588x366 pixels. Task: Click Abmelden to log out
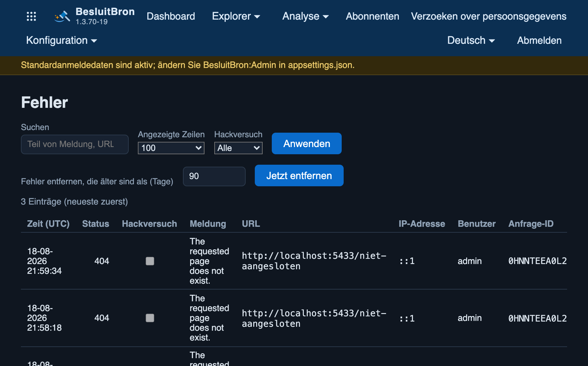[539, 41]
